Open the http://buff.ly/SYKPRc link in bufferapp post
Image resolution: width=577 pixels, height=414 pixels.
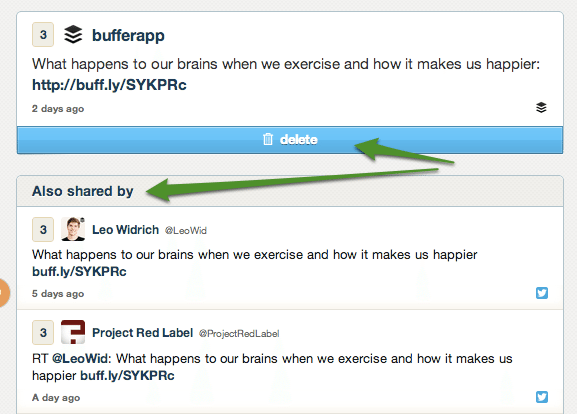(x=109, y=85)
